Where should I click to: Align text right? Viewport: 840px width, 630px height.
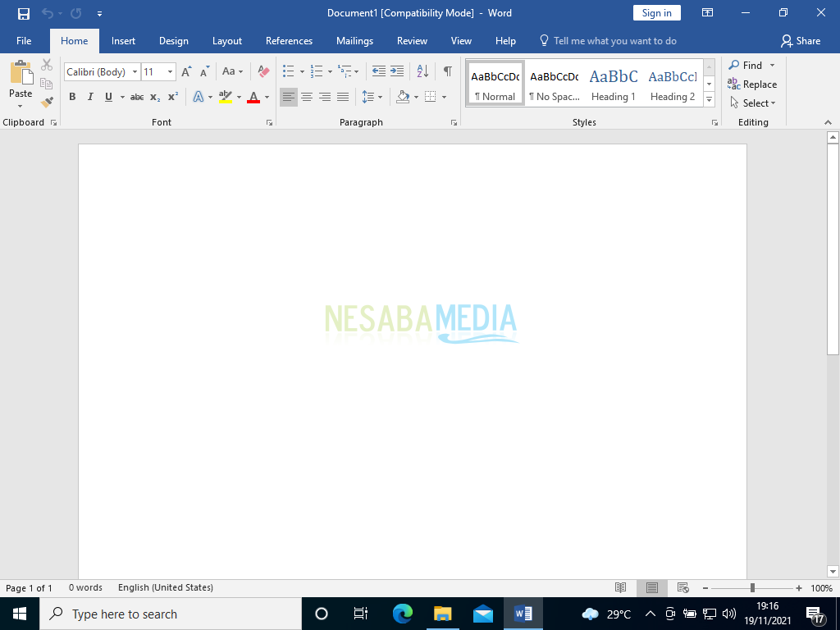tap(325, 97)
